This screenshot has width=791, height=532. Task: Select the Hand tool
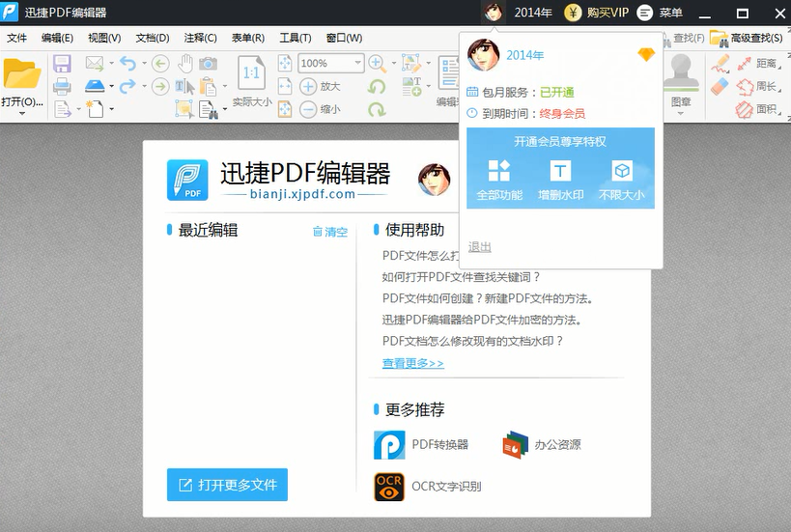tap(185, 64)
